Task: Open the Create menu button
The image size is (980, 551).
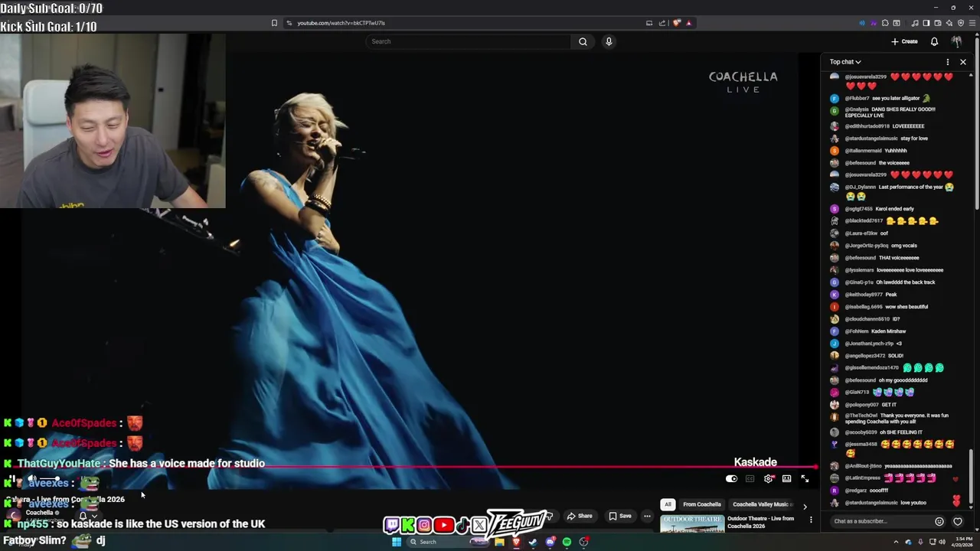Action: (x=904, y=41)
